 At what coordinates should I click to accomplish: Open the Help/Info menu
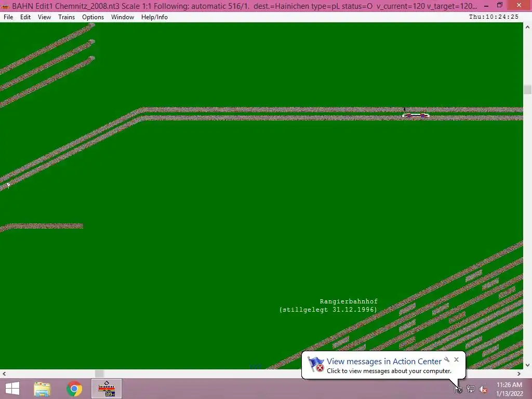point(154,17)
